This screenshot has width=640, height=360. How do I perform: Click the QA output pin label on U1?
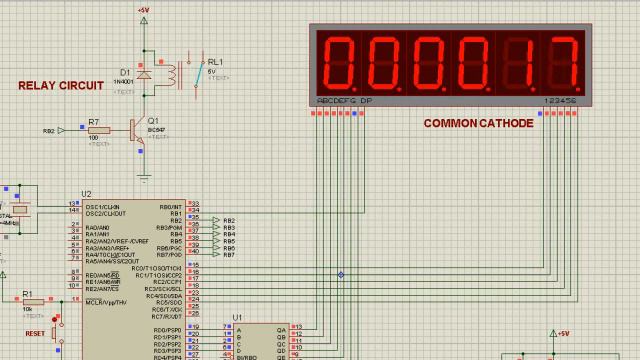pos(281,330)
